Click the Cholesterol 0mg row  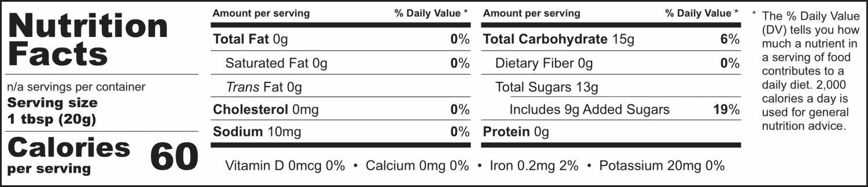click(341, 109)
